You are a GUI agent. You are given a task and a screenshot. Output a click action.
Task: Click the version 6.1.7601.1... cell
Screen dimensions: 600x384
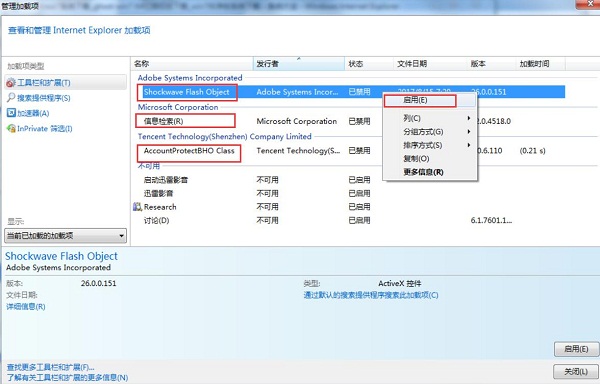(491, 221)
